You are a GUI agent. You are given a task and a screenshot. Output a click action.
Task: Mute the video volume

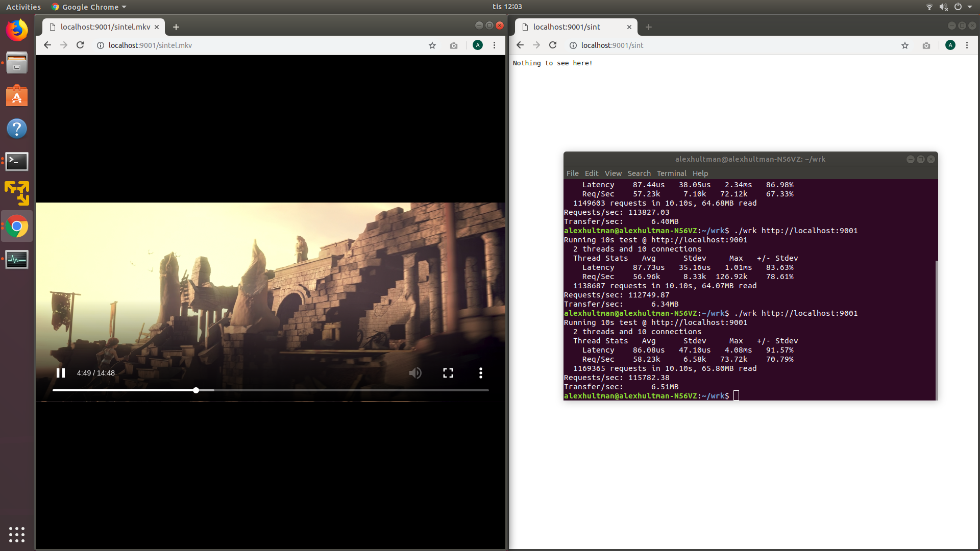coord(415,373)
